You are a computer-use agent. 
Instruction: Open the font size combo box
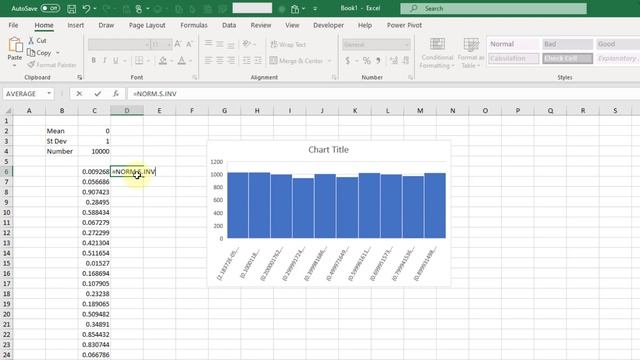coord(161,44)
